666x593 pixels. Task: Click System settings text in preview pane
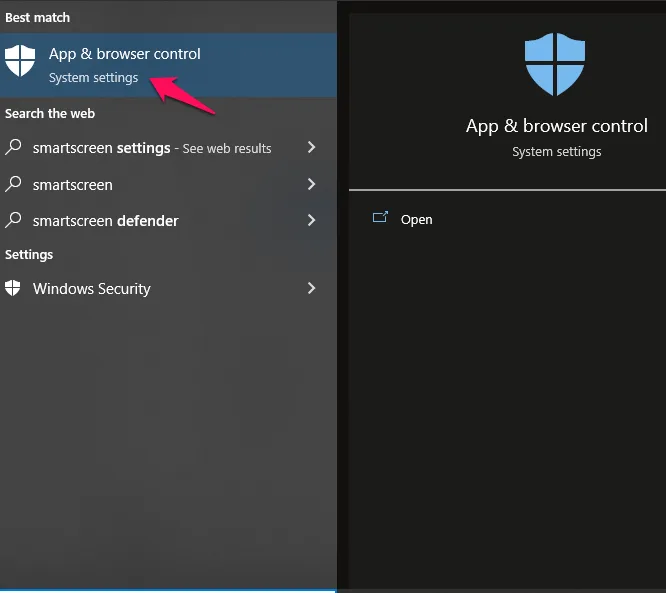[x=556, y=152]
